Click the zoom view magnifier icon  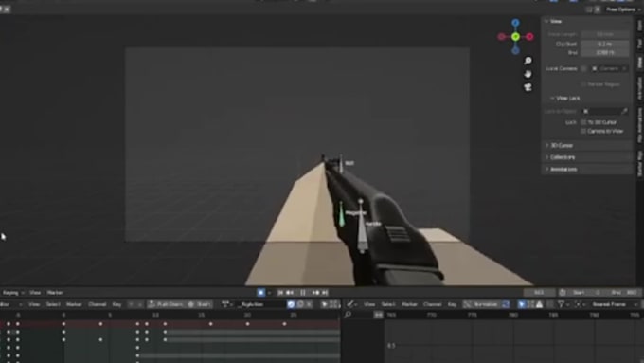(528, 61)
